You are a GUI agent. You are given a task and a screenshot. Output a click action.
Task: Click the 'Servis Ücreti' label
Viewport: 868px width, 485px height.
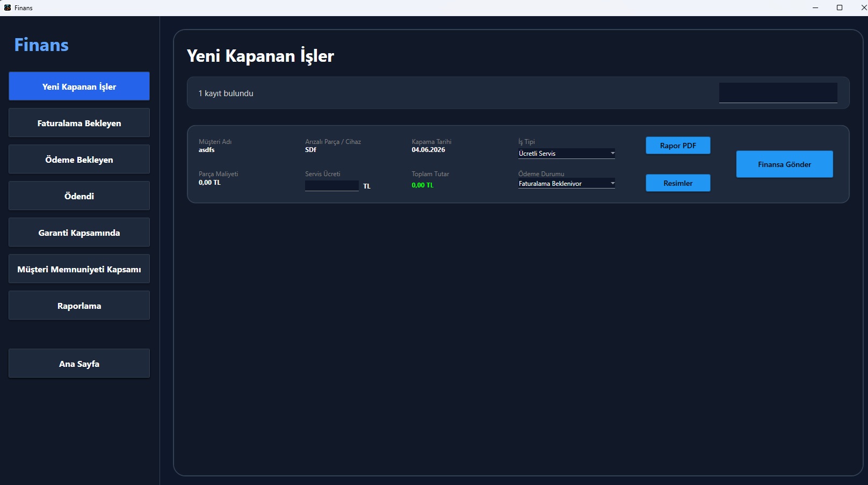click(322, 174)
